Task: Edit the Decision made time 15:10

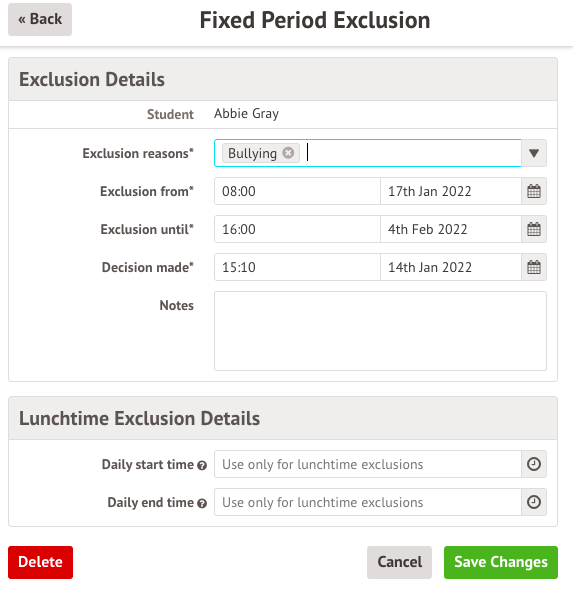Action: click(297, 267)
